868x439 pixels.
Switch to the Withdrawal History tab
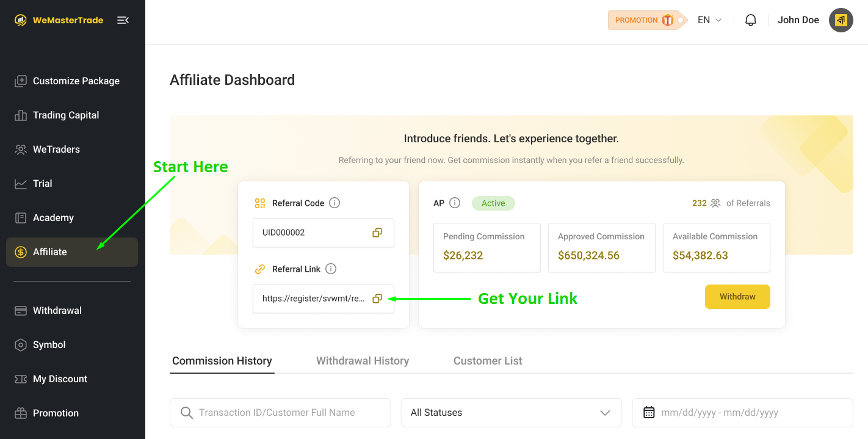click(x=363, y=361)
